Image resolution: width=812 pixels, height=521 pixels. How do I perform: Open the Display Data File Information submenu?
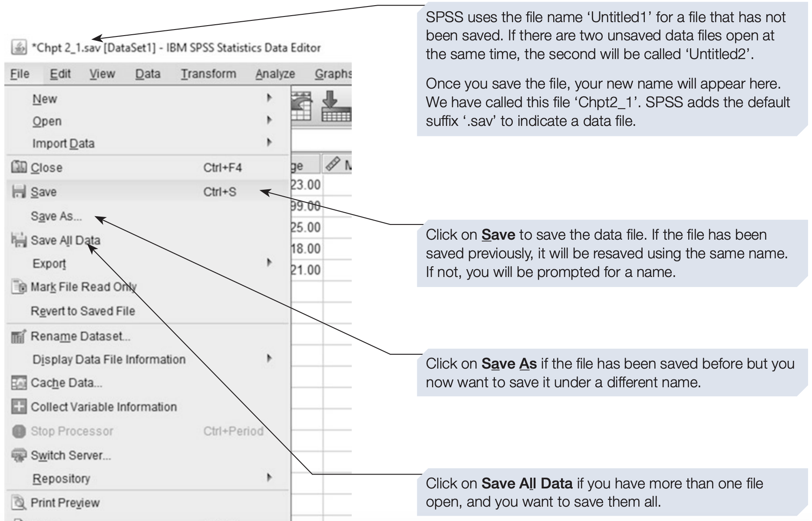pos(109,359)
